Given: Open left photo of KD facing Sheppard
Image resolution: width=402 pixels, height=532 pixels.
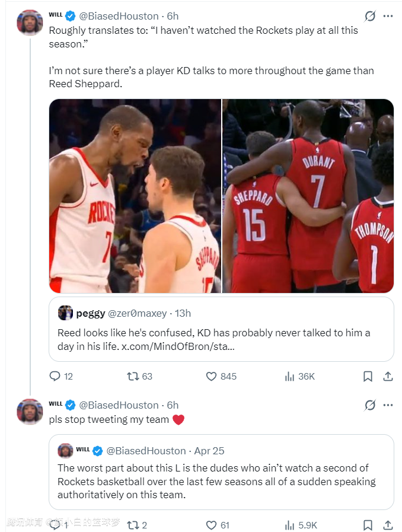Looking at the screenshot, I should click(x=135, y=196).
